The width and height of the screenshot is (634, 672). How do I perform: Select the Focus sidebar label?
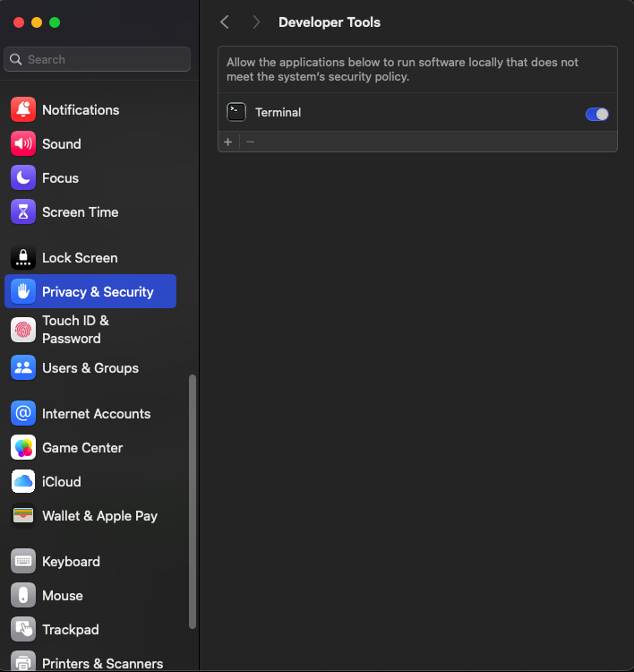[60, 178]
